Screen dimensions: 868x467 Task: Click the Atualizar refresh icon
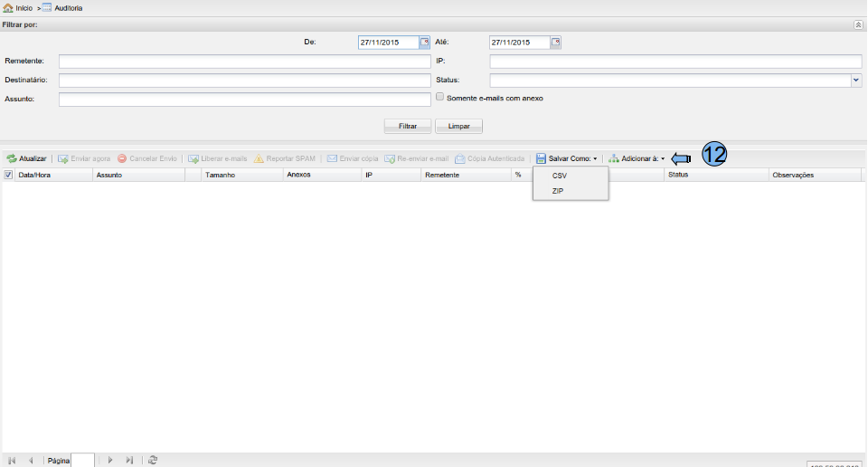[12, 158]
